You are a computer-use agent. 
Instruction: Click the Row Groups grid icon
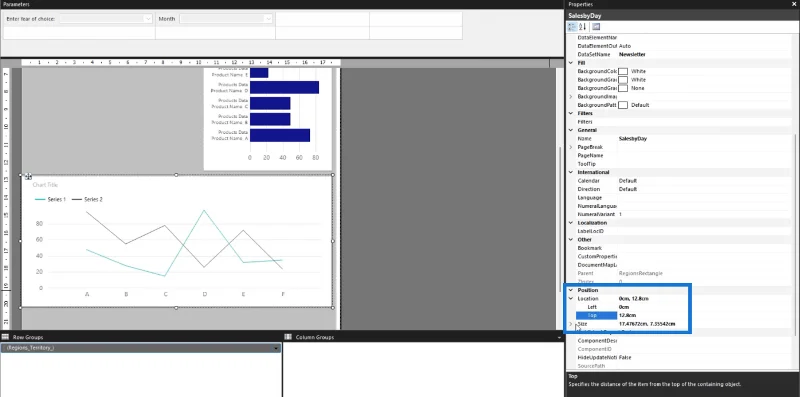point(6,337)
